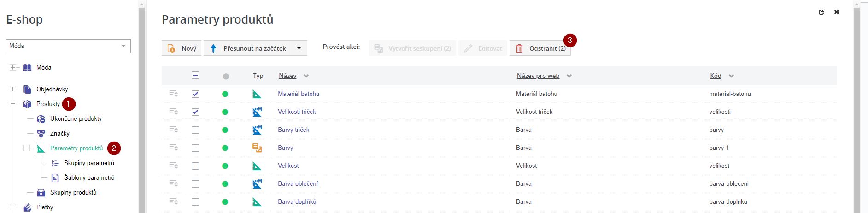The height and width of the screenshot is (213, 868).
Task: Open Skupiny parametrů in the sidebar
Action: (x=89, y=163)
